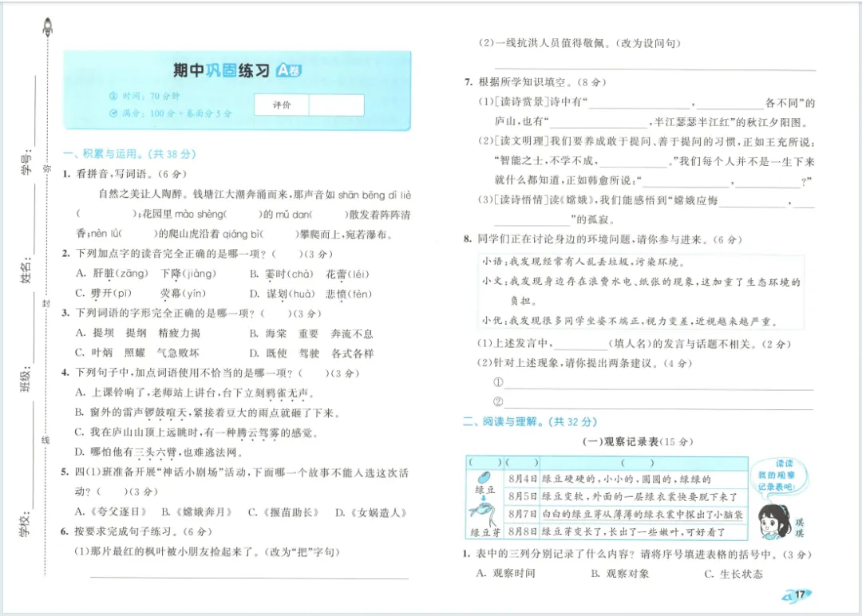
Task: Click the clock icon beside "时间: 70 分钟"
Action: coord(113,97)
